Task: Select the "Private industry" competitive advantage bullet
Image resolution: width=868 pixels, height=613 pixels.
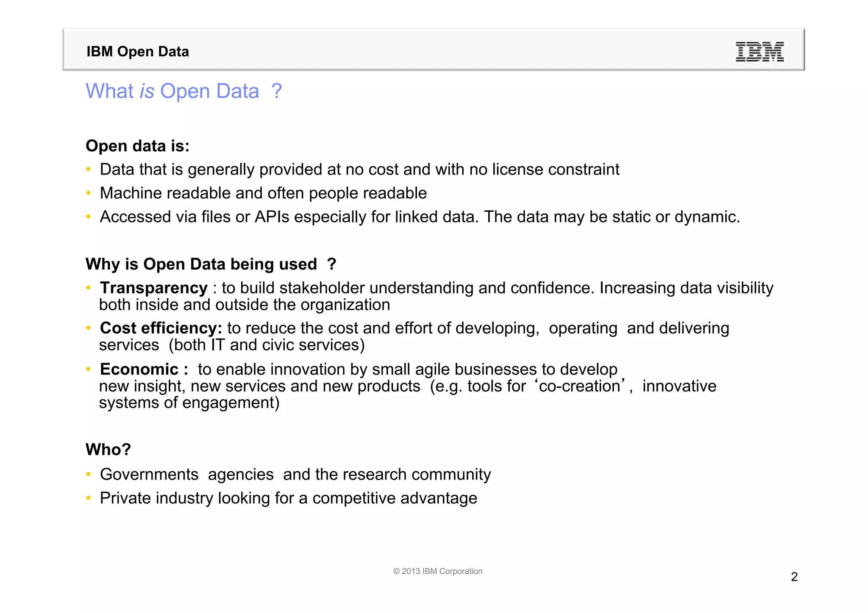Action: click(289, 498)
